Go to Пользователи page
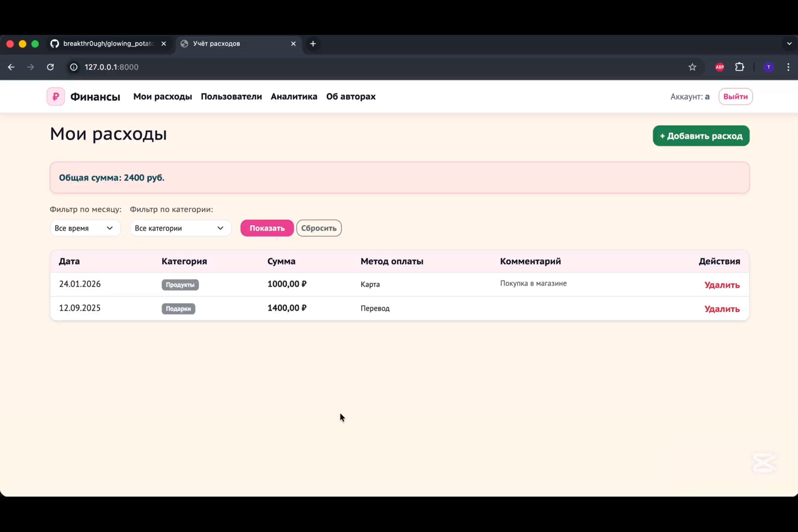798x532 pixels. pos(231,97)
